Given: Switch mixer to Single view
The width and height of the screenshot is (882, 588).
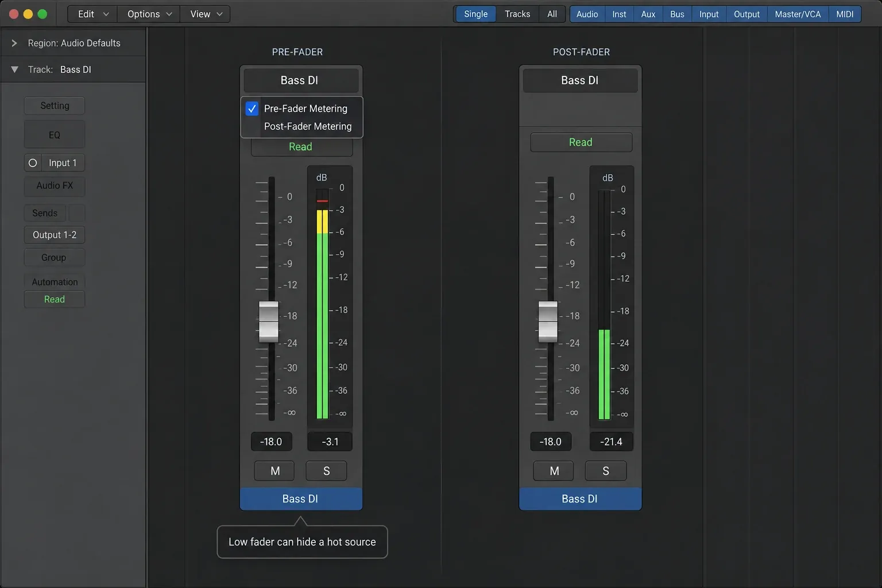Looking at the screenshot, I should (475, 14).
